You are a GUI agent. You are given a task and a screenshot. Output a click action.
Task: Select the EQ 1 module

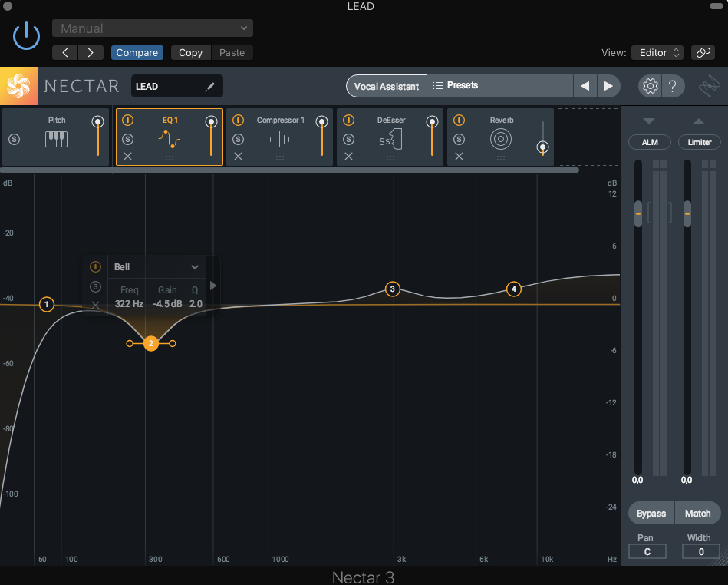click(x=170, y=137)
